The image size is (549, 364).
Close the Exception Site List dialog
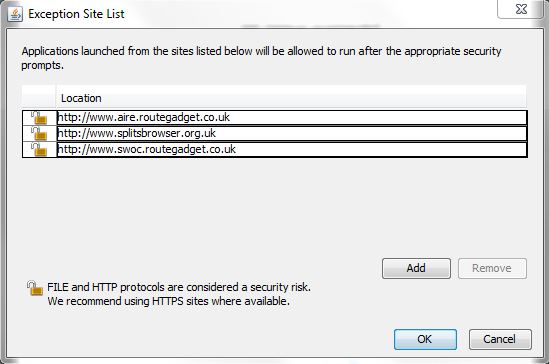(x=521, y=9)
